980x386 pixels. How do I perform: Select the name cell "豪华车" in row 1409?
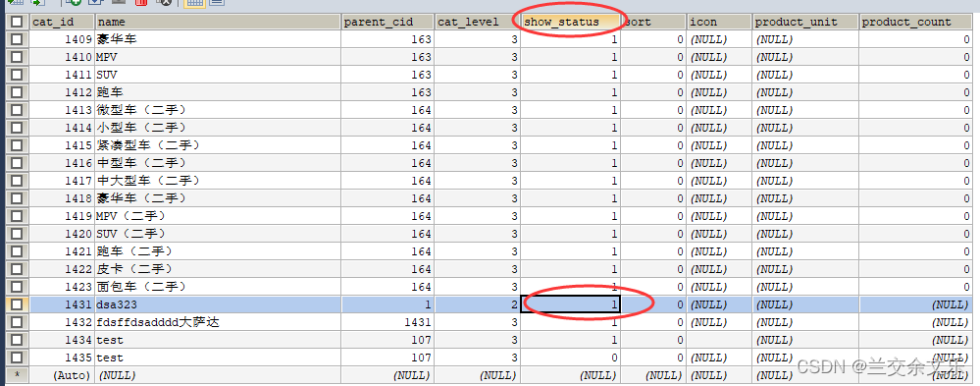tap(218, 38)
